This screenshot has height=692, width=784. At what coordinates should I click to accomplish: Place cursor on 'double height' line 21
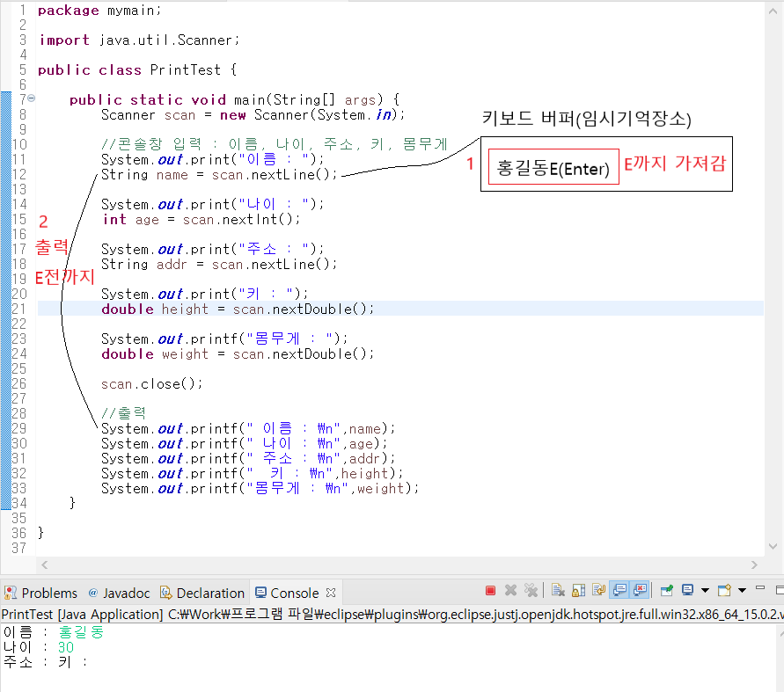click(155, 310)
